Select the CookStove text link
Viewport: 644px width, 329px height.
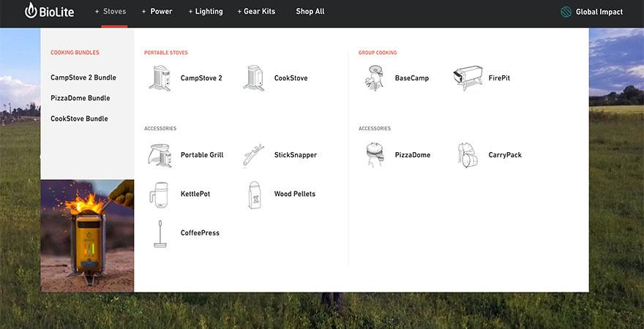click(291, 78)
